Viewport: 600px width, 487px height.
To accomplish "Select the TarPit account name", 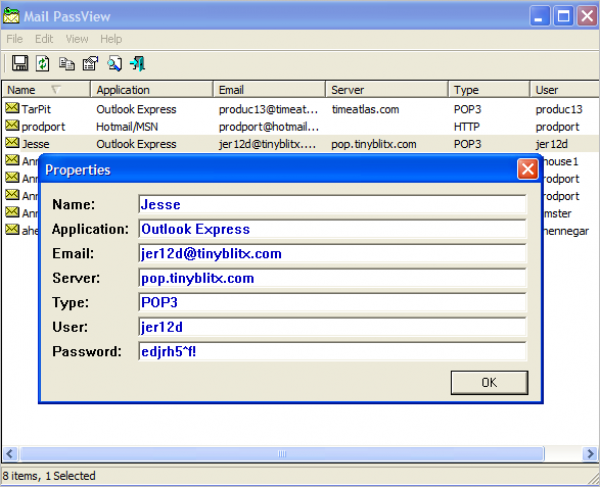I will coord(36,109).
